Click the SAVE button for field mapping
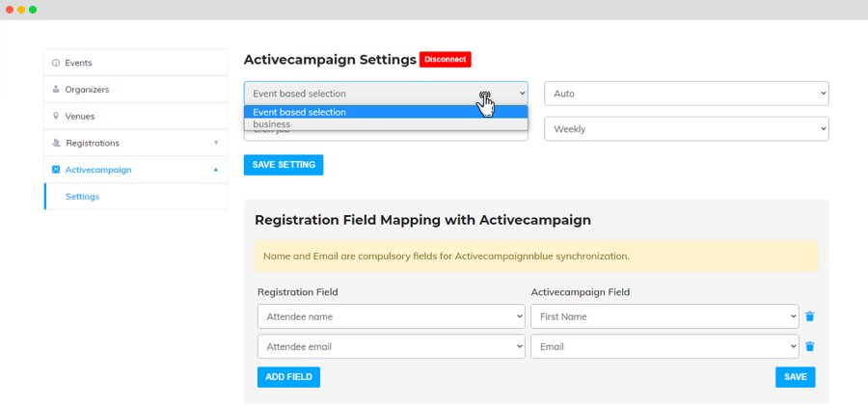 point(796,377)
